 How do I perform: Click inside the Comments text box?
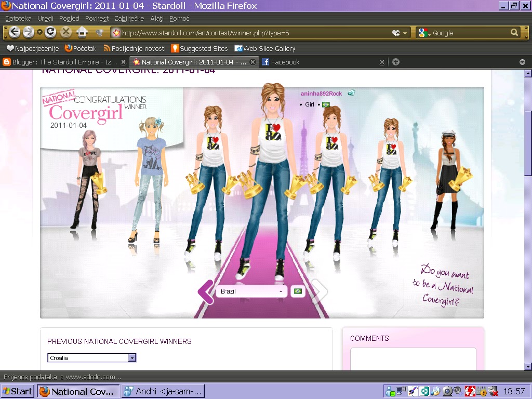point(413,359)
